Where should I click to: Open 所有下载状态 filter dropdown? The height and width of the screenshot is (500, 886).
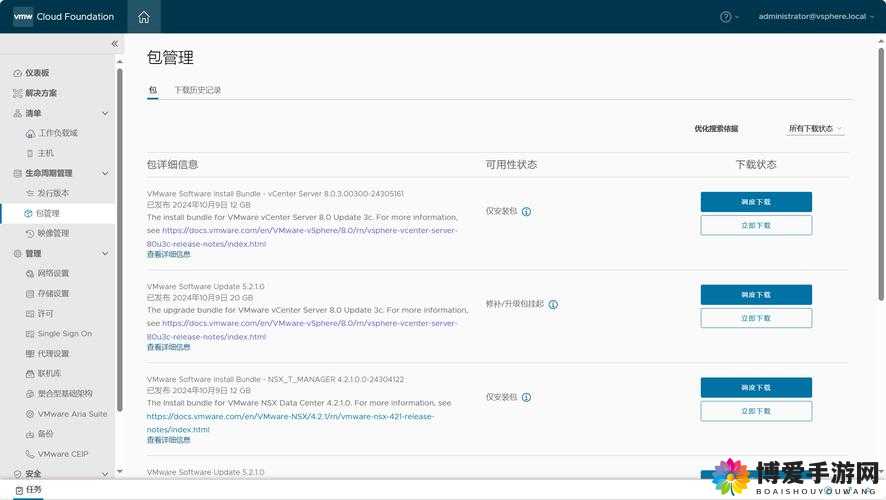click(816, 129)
